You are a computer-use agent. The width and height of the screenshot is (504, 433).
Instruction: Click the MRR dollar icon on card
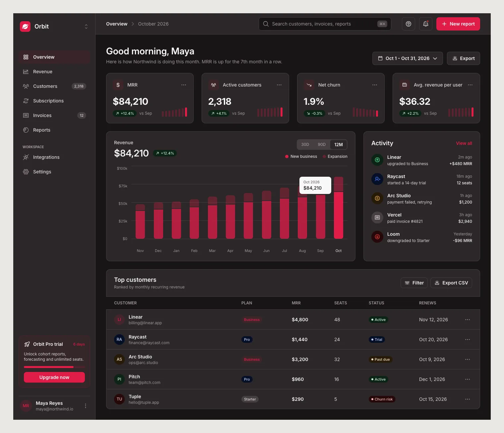118,85
